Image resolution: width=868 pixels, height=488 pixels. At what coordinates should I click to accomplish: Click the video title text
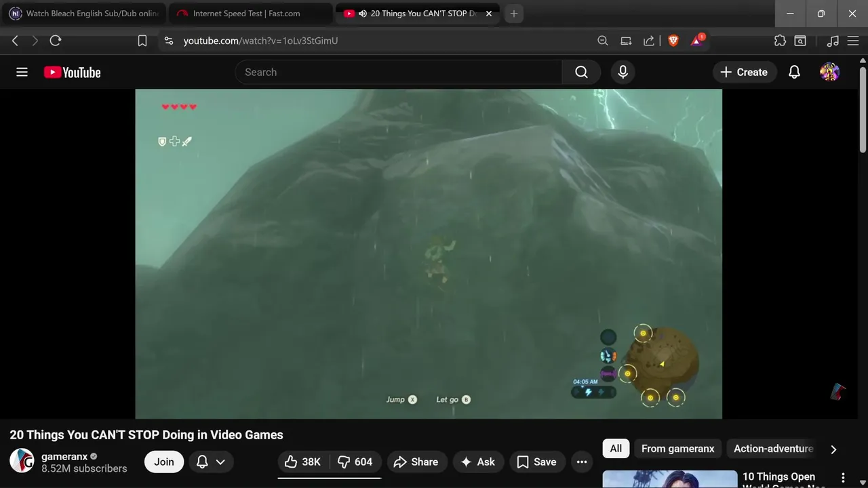point(146,435)
